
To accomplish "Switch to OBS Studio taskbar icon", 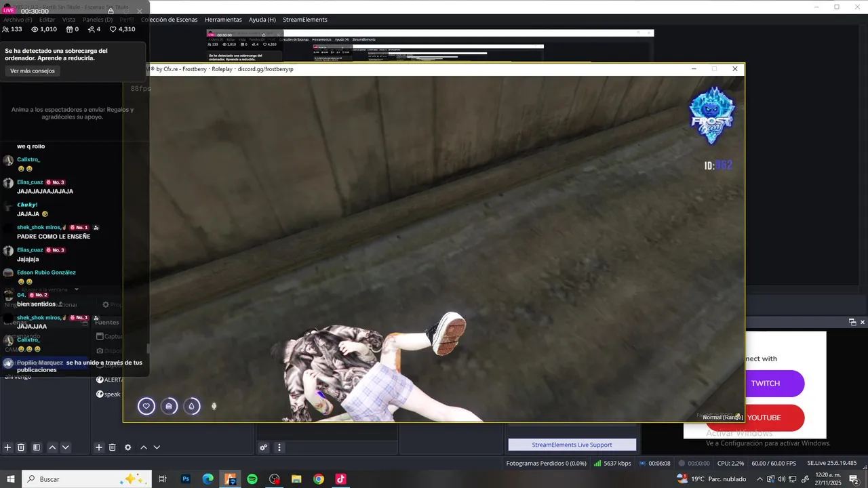I will tap(274, 479).
